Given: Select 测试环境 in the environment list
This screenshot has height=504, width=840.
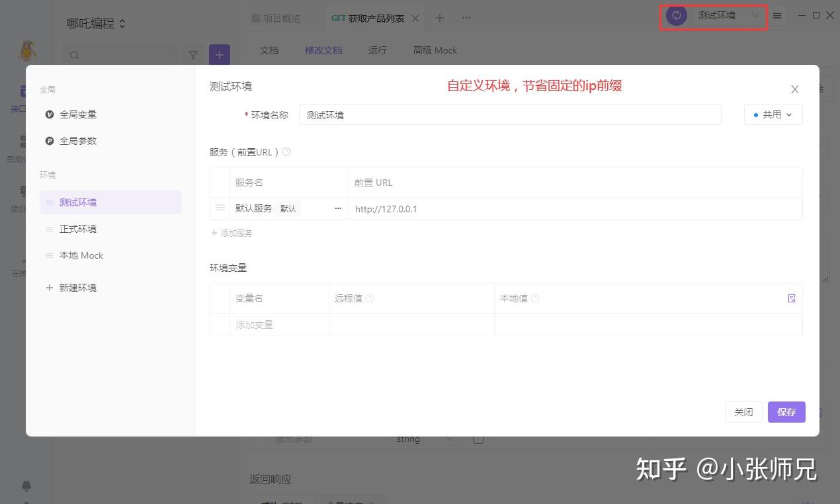Looking at the screenshot, I should pos(110,202).
